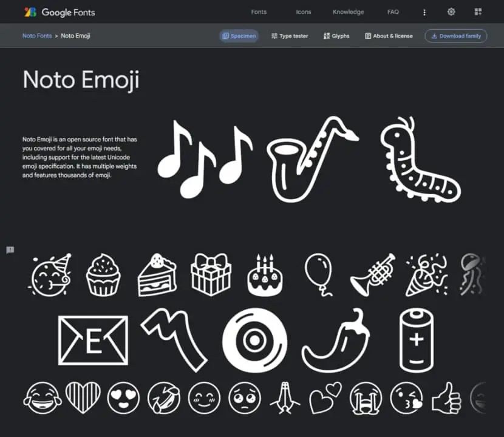Select the battery emoji glyph

(x=416, y=340)
